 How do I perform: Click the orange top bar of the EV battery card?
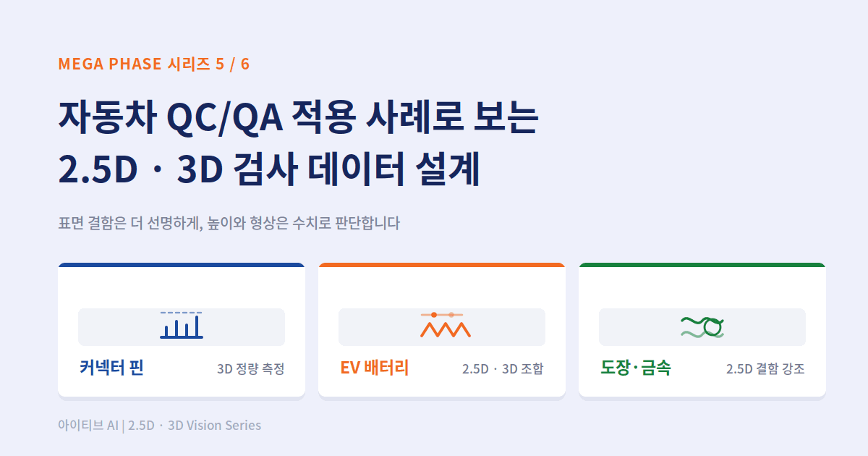point(442,265)
